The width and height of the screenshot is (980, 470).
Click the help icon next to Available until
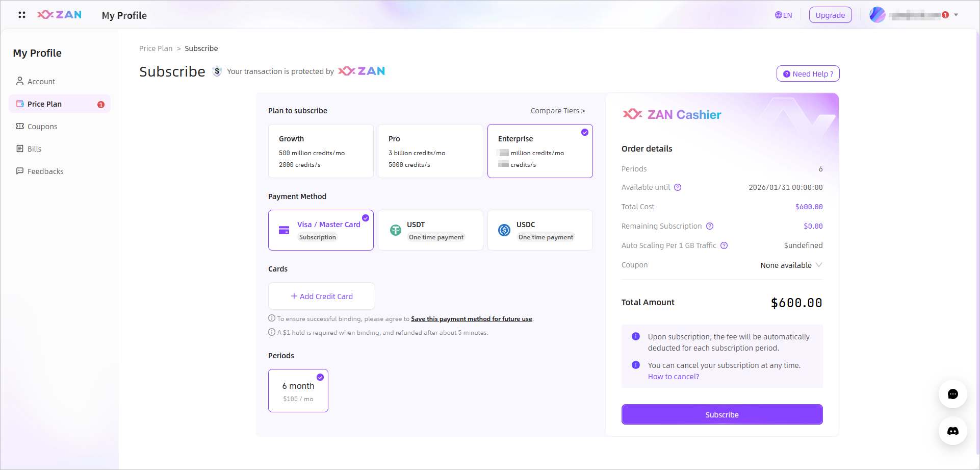[x=678, y=187]
